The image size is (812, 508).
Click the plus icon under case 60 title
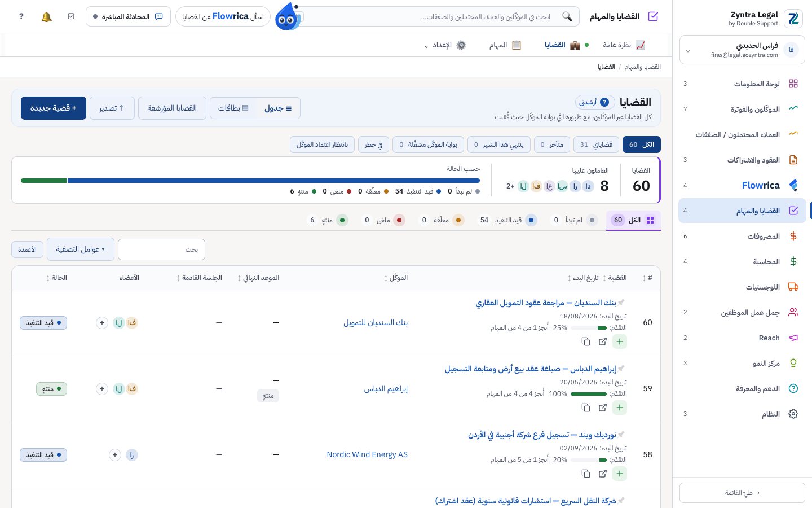[x=620, y=341]
